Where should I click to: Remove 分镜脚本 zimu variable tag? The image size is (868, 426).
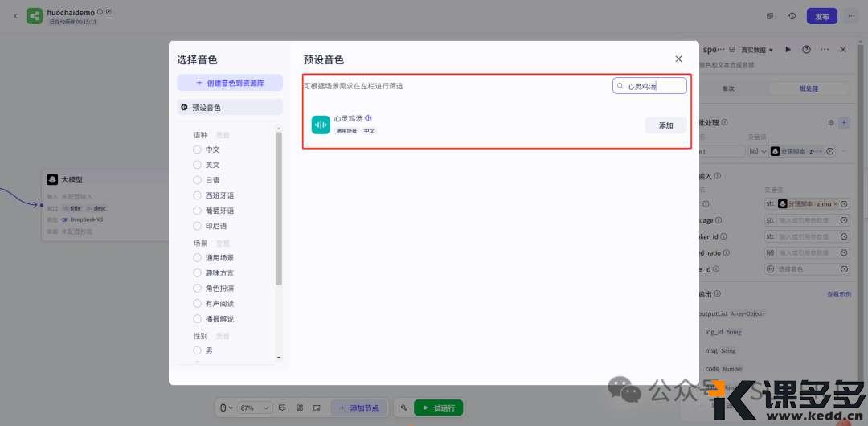click(x=835, y=204)
